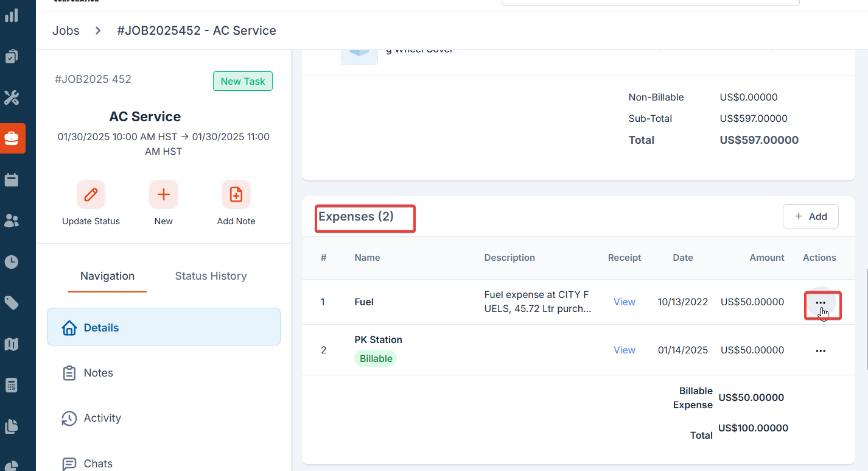868x471 pixels.
Task: View receipt for the Fuel expense
Action: 624,302
